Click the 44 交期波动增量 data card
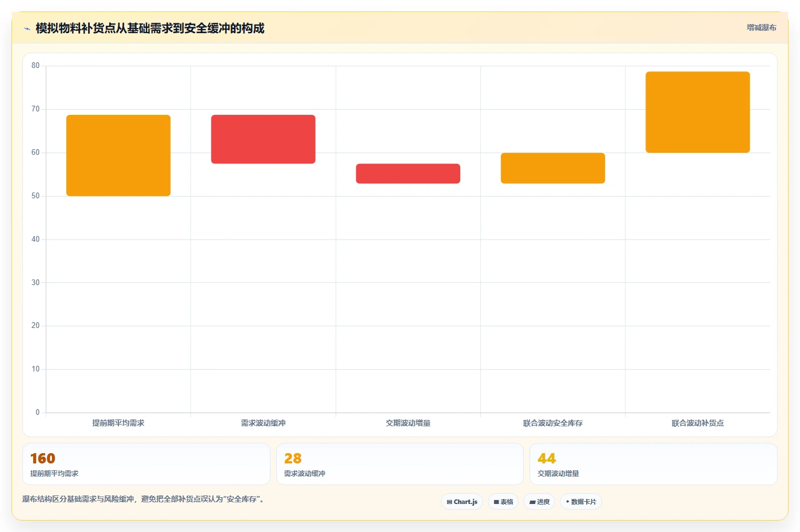 654,464
